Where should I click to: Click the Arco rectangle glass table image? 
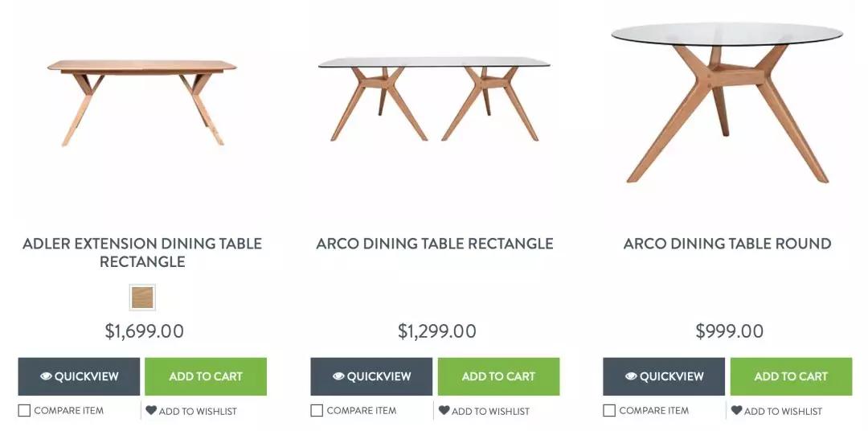[434, 96]
